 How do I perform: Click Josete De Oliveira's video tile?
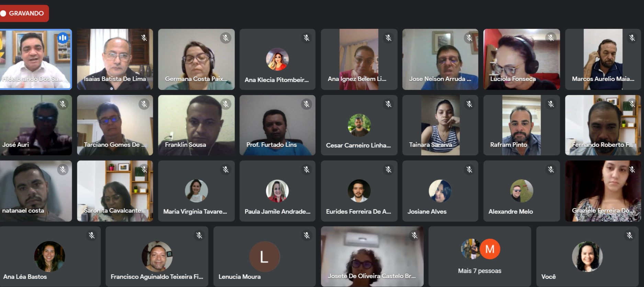point(372,256)
